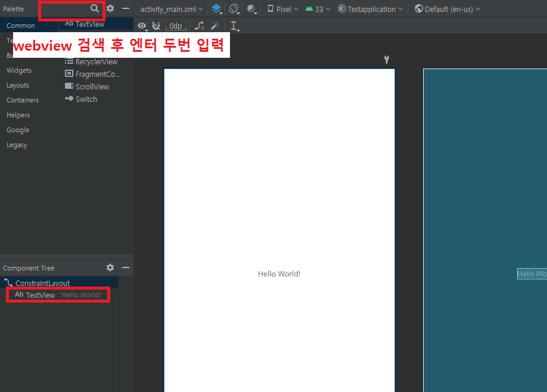This screenshot has height=392, width=547.
Task: Open activity_main.xml file dropdown
Action: coord(172,9)
